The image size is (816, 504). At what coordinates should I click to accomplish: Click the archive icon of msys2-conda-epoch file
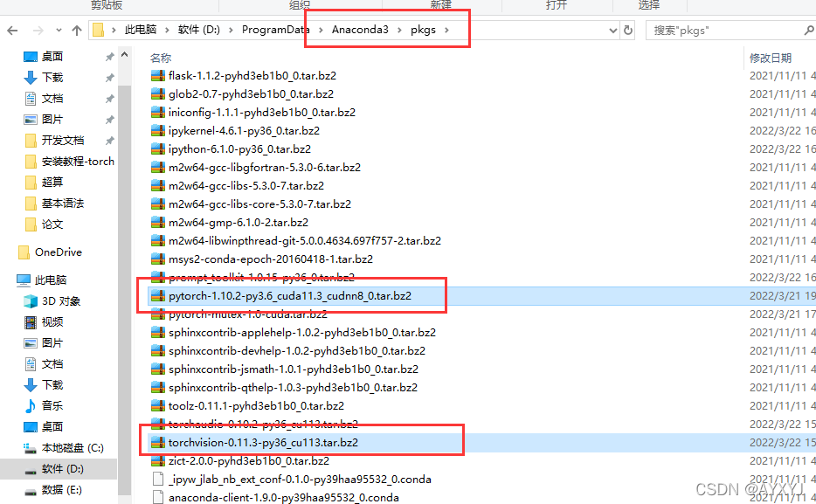pos(158,259)
